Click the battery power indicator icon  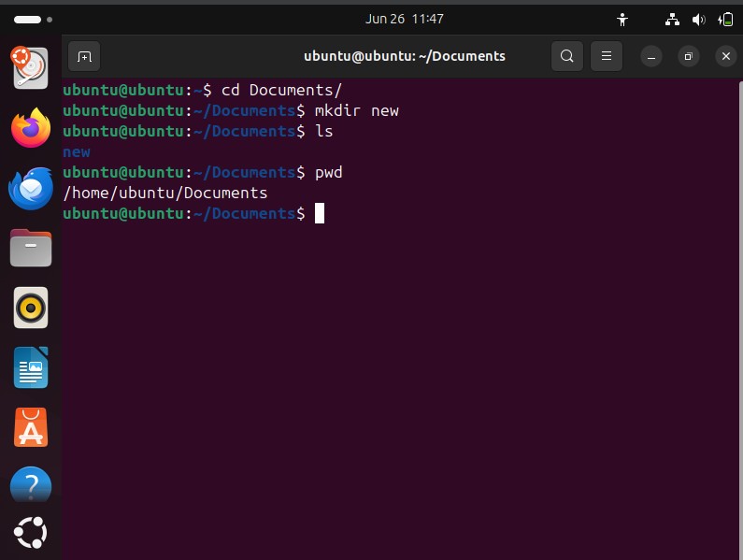click(x=725, y=20)
